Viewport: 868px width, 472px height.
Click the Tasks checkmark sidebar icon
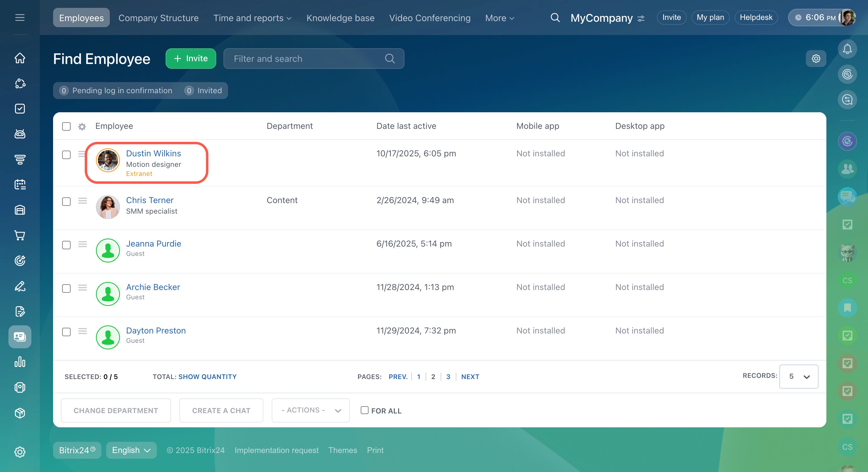20,109
